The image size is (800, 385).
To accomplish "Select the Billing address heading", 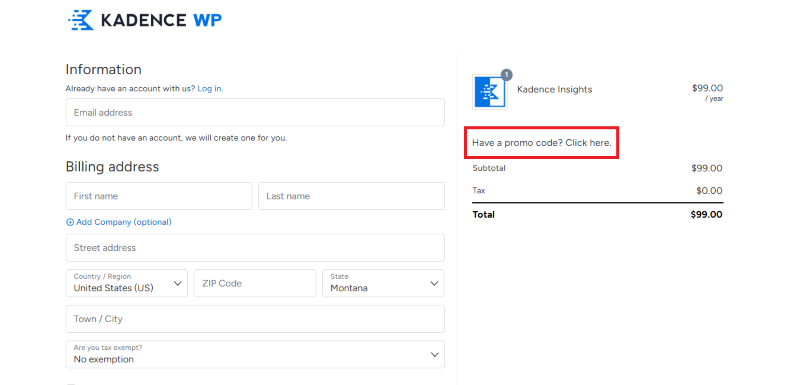I will pos(112,167).
